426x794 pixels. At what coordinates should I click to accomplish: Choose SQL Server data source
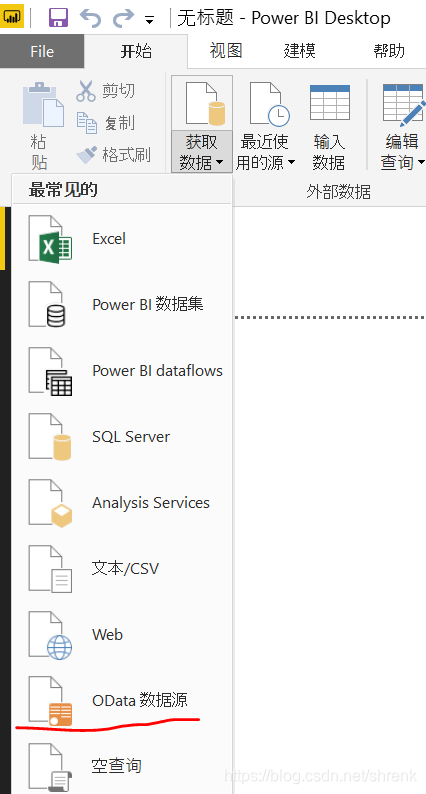click(x=122, y=436)
